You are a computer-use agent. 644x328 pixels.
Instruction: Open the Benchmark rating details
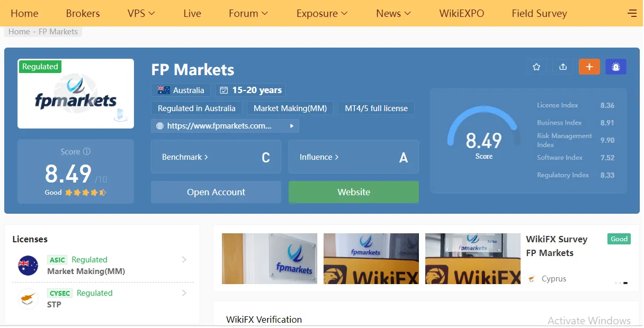pyautogui.click(x=216, y=157)
